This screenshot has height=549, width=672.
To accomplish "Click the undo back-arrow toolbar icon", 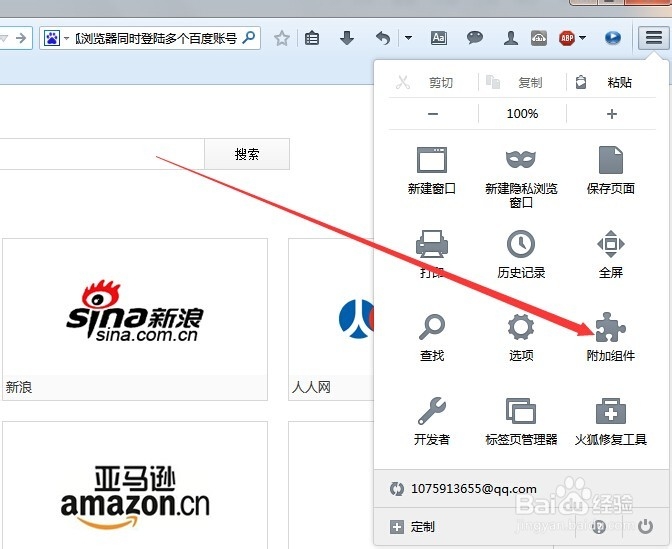I will point(383,38).
